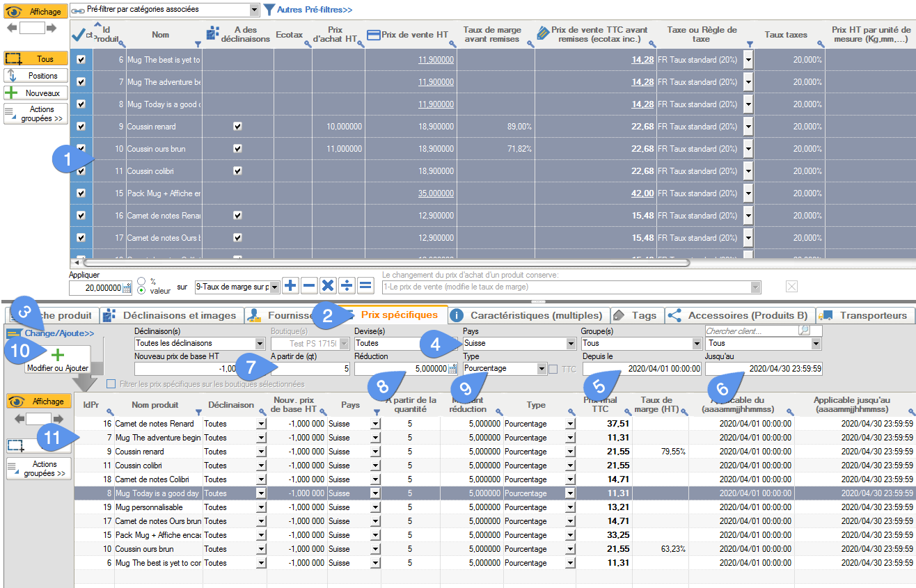Expand top Actions groupées menu
Screen dimensions: 916x588
(35, 114)
